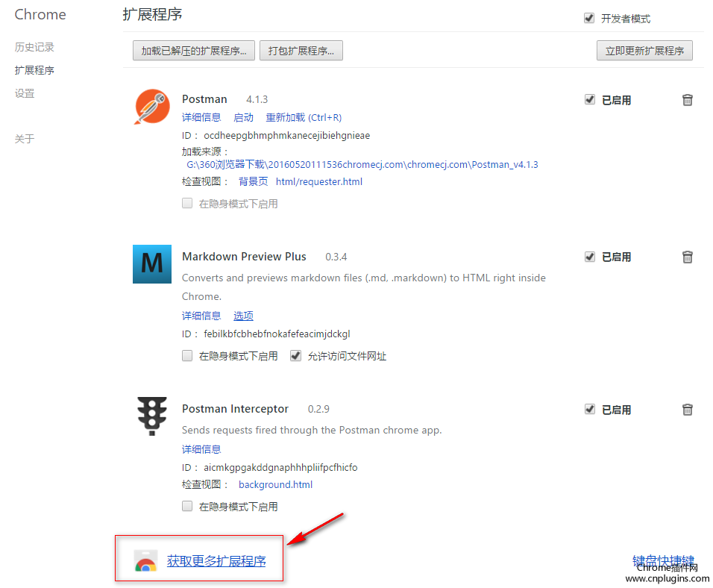Click the Markdown Preview Plus name

[x=244, y=257]
